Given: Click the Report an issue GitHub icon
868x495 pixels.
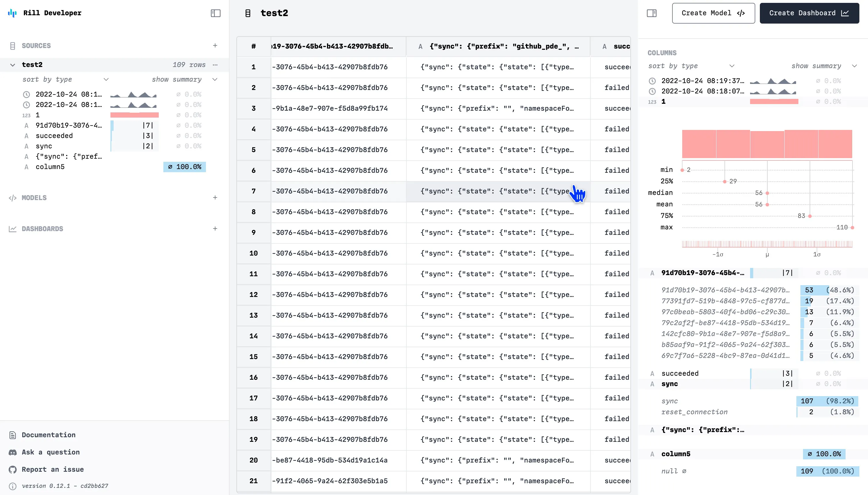Looking at the screenshot, I should click(x=13, y=469).
